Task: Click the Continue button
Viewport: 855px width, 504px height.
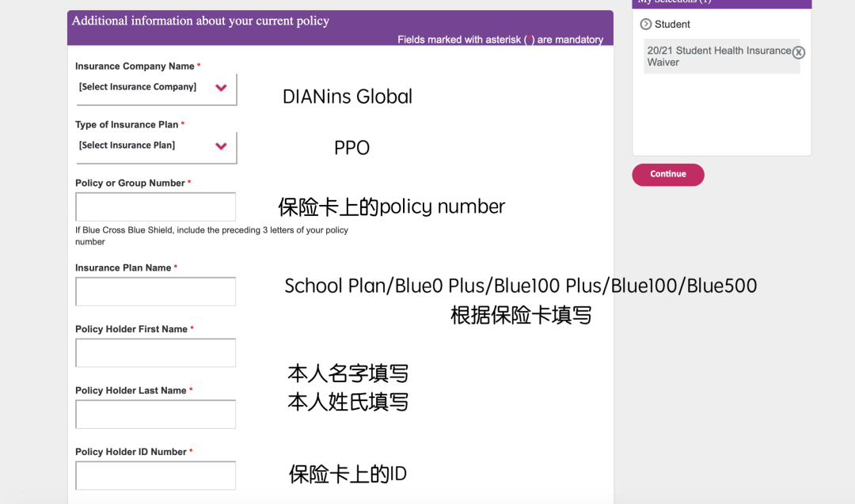Action: point(668,174)
